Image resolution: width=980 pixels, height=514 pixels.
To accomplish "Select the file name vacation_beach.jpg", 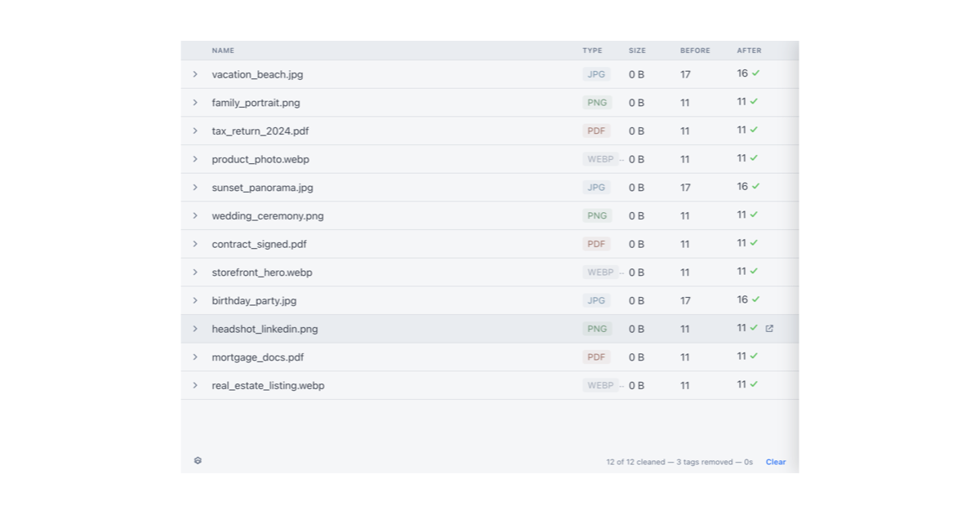I will point(257,74).
